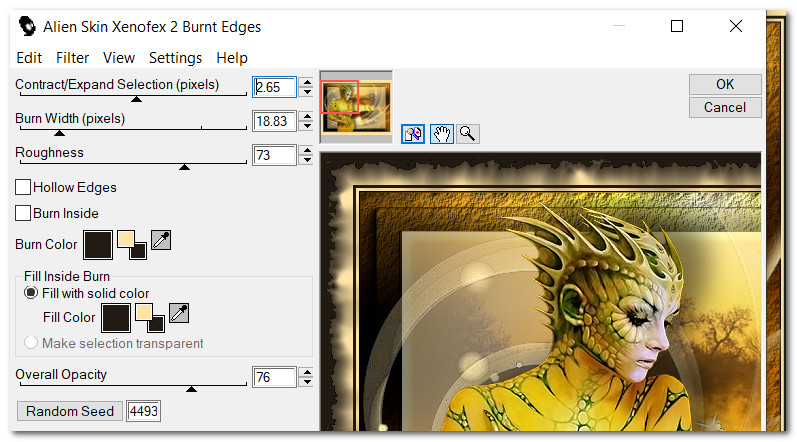
Task: Open the Help menu
Action: 232,58
